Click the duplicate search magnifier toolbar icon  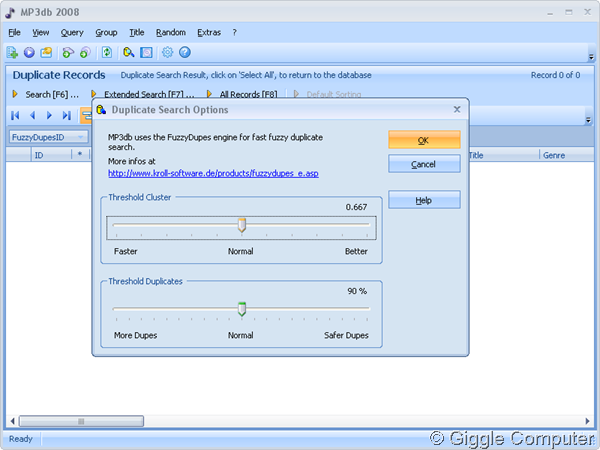(x=129, y=52)
